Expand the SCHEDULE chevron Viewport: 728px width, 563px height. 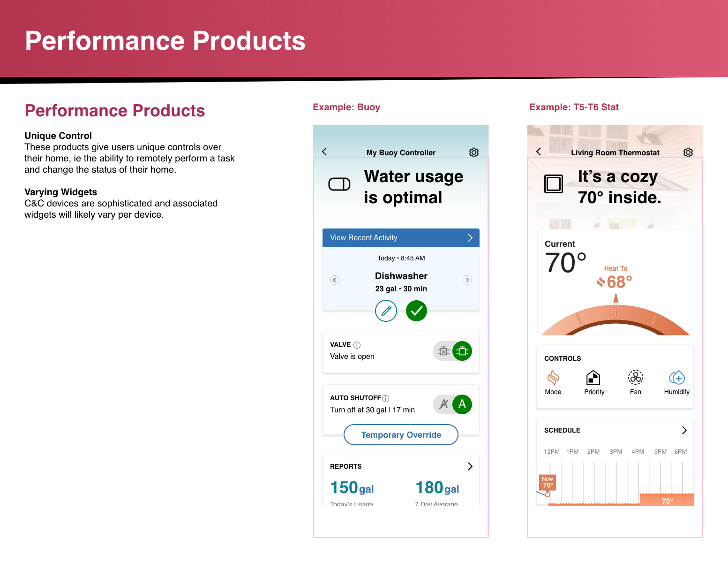point(684,430)
